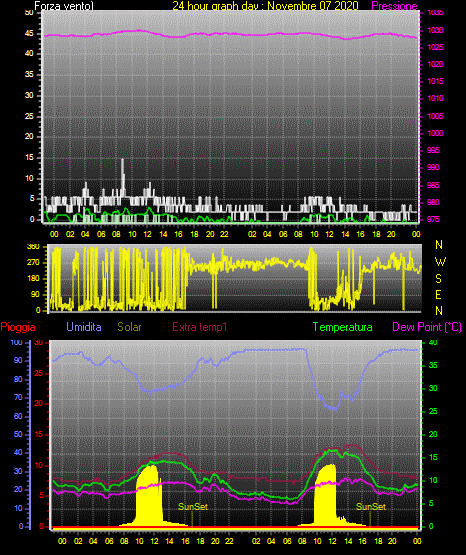Click 1030 on the pressure axis
466x555 pixels.
coord(435,30)
